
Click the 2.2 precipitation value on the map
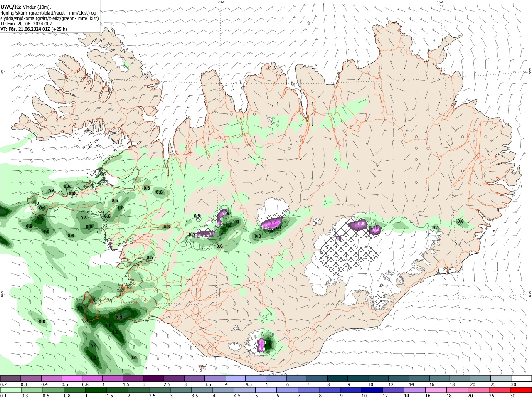119,318
